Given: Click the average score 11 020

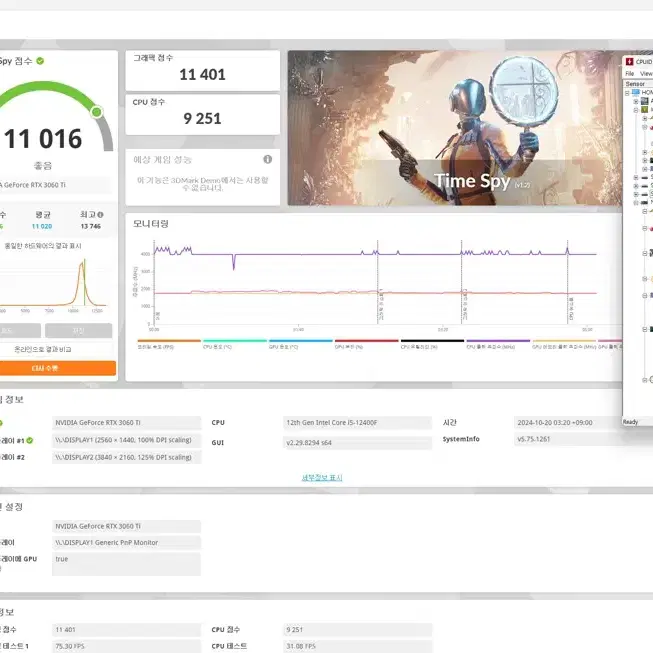Looking at the screenshot, I should coord(42,226).
